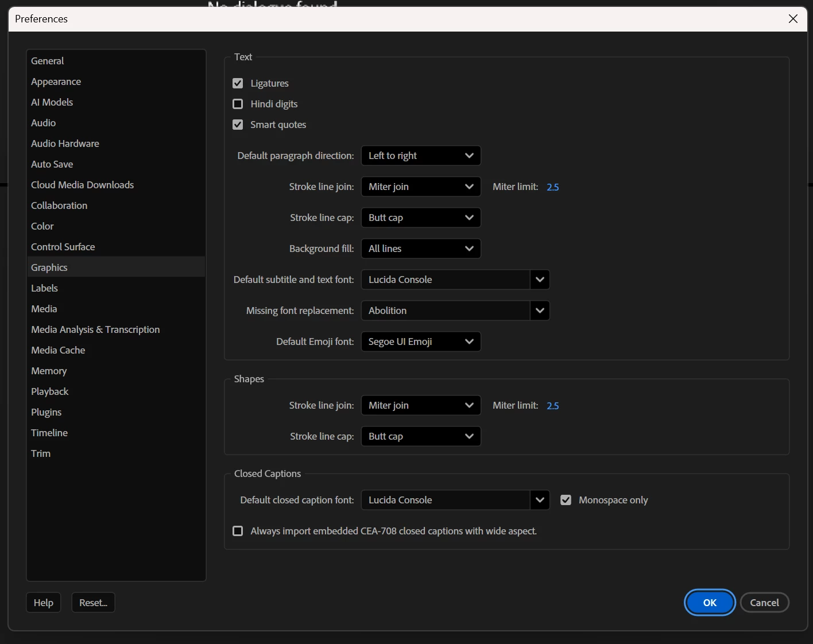Select the General preferences category

tap(116, 61)
